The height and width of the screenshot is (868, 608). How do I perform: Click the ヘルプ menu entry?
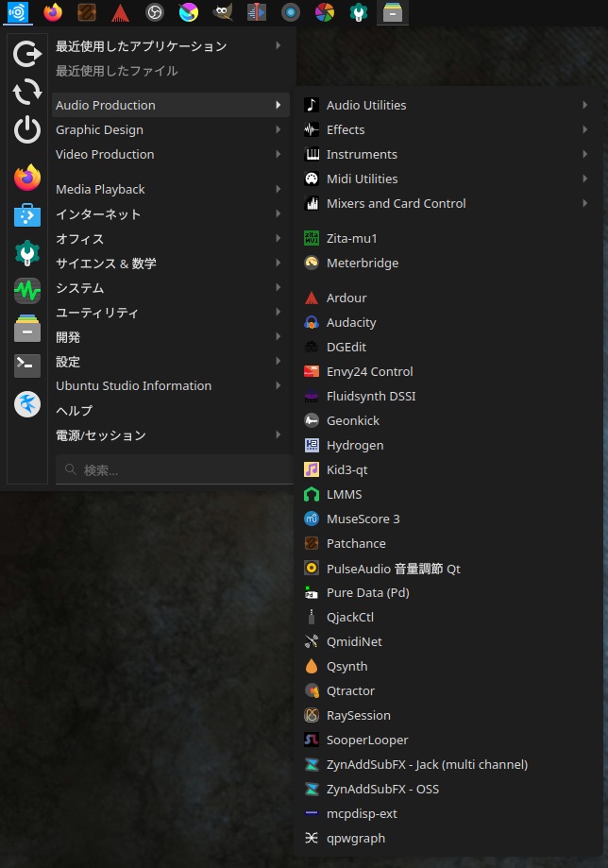click(x=170, y=410)
